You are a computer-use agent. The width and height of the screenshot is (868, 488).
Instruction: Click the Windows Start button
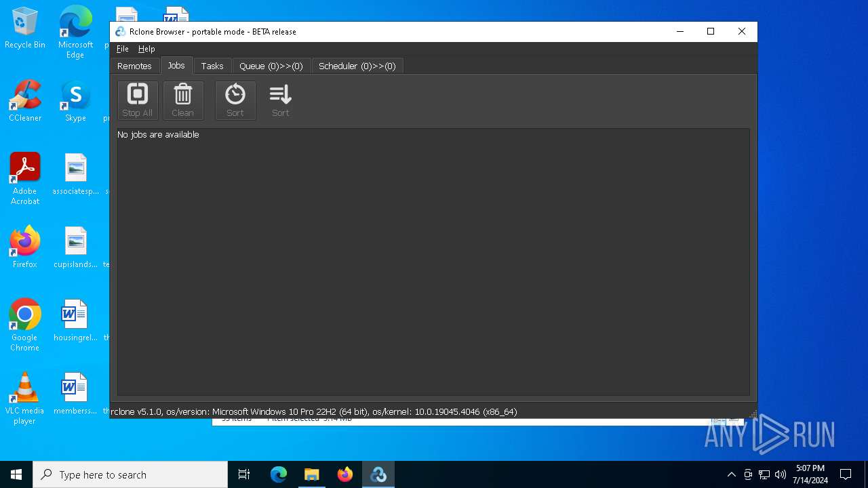coord(16,474)
